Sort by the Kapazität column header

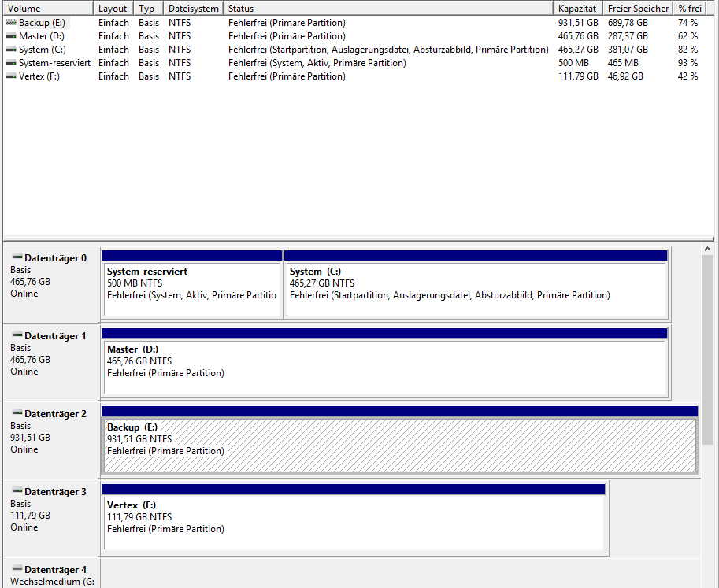(578, 8)
